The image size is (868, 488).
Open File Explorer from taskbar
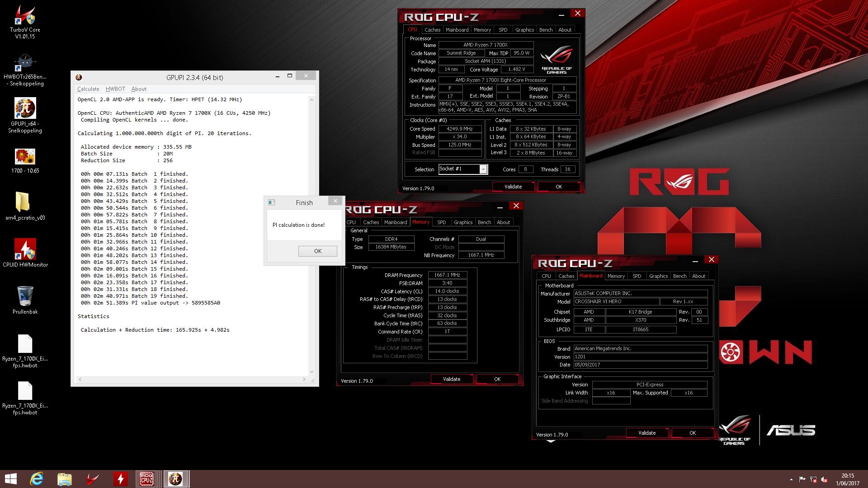[x=65, y=479]
